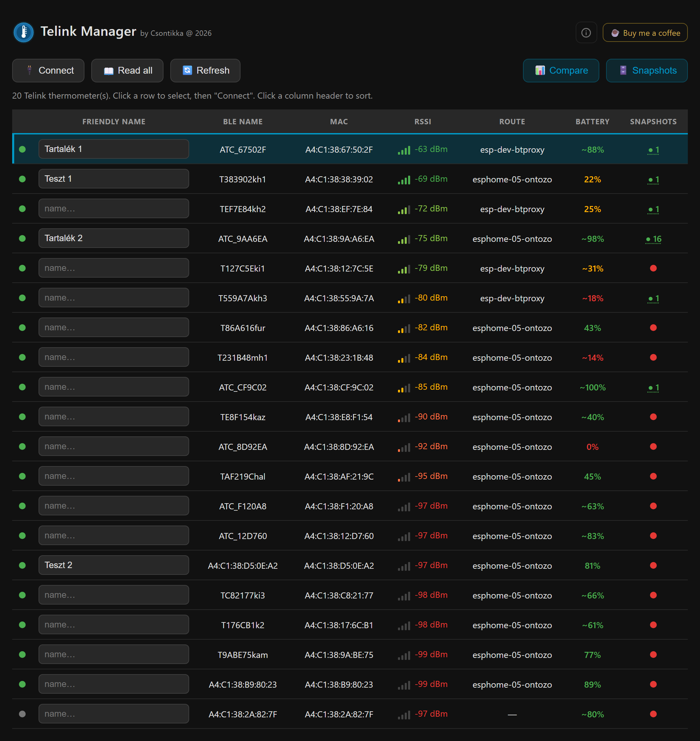Sort by BLE Name column header
The image size is (700, 741).
(x=243, y=122)
